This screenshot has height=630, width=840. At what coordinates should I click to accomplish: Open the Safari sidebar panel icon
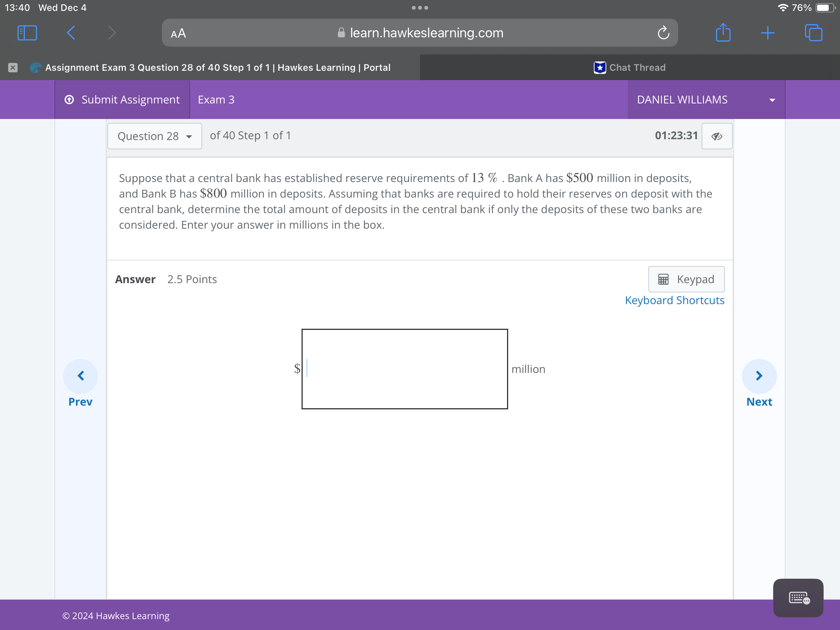coord(27,33)
